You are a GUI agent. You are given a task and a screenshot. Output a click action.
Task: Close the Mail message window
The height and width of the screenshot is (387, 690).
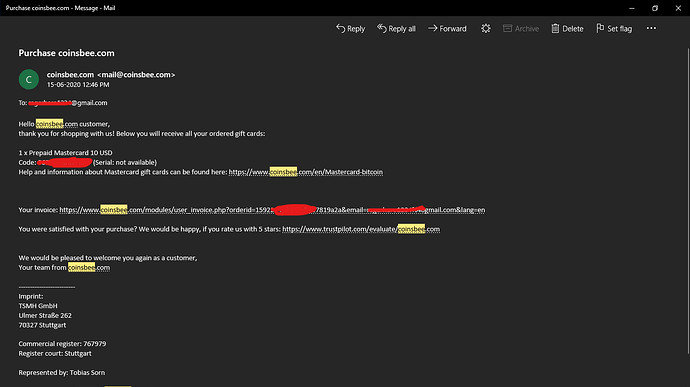[678, 8]
